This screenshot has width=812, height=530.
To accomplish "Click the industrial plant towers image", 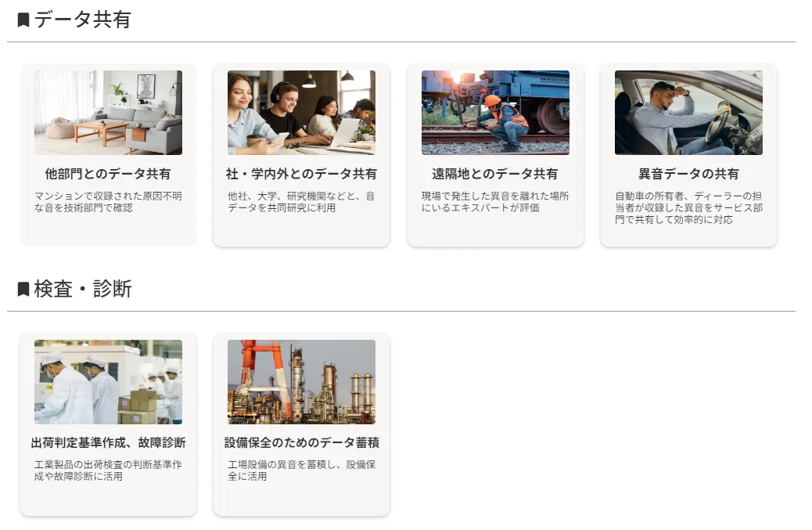I will pyautogui.click(x=301, y=382).
